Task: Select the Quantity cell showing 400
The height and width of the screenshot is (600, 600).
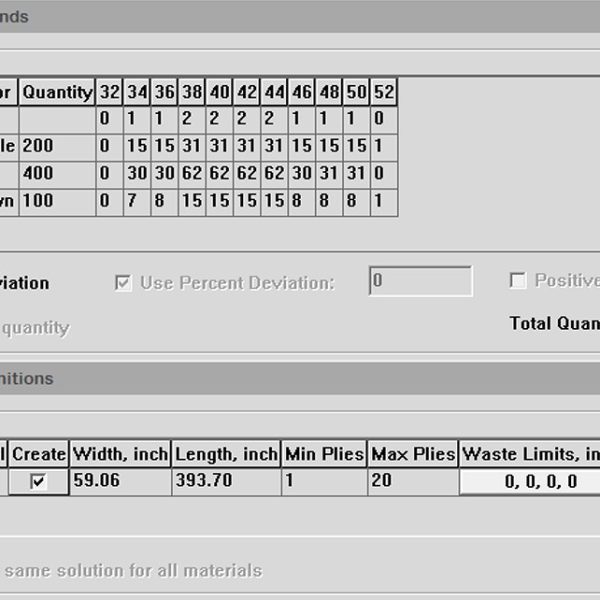Action: (57, 173)
